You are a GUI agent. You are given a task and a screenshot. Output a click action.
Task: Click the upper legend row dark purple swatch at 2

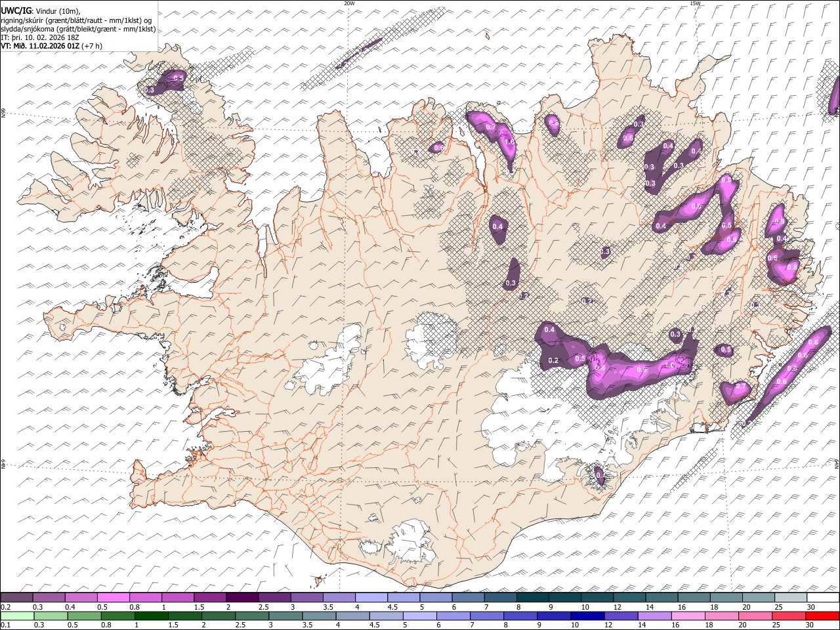coord(242,598)
